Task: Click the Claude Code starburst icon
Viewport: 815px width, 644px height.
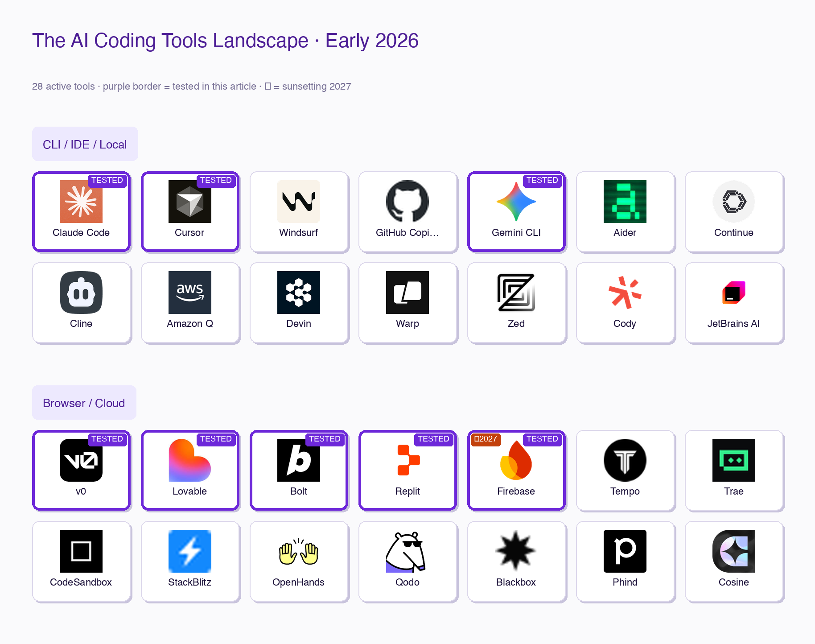Action: [x=81, y=202]
